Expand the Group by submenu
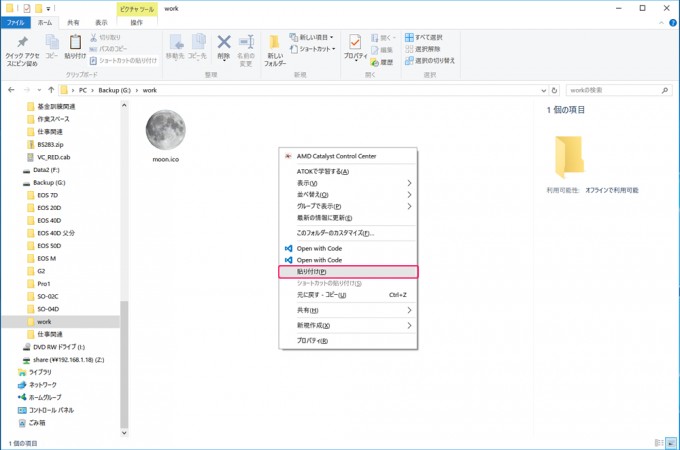680x450 pixels. tap(348, 206)
